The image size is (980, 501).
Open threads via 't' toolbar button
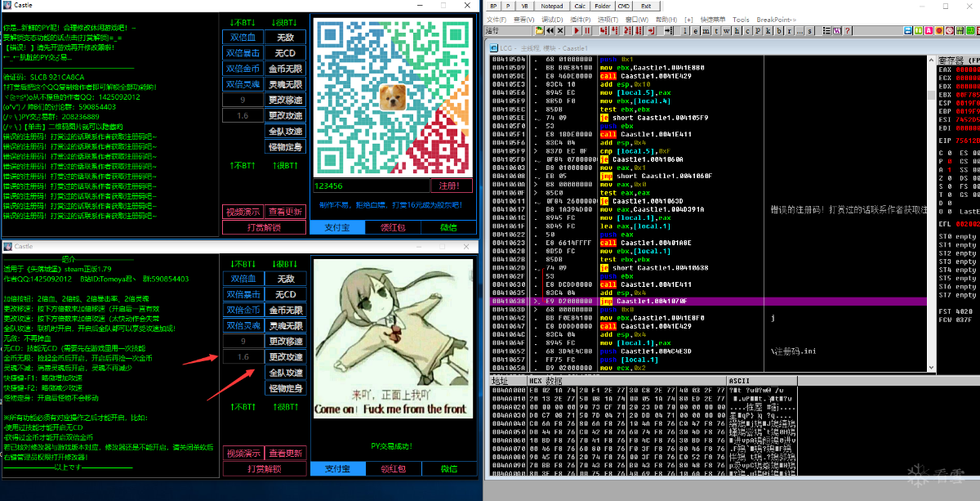(x=716, y=30)
